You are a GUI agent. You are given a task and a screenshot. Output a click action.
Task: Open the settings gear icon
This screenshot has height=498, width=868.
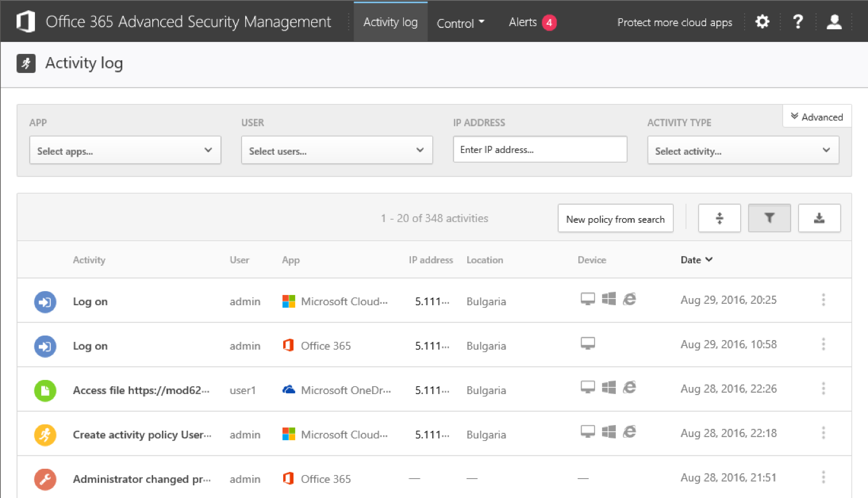(x=761, y=21)
